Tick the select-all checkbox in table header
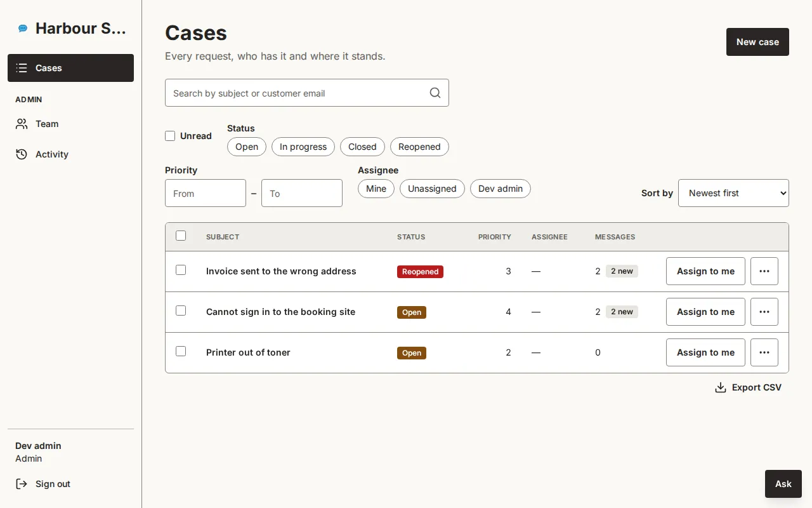Viewport: 812px width, 508px height. click(181, 236)
